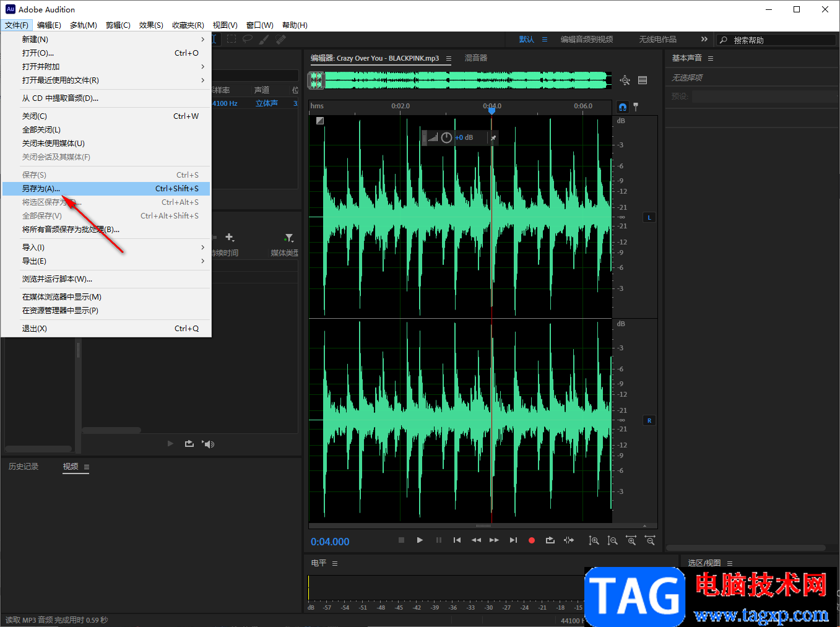Toggle Skip Selection button in transport
Image resolution: width=840 pixels, height=627 pixels.
(x=569, y=540)
